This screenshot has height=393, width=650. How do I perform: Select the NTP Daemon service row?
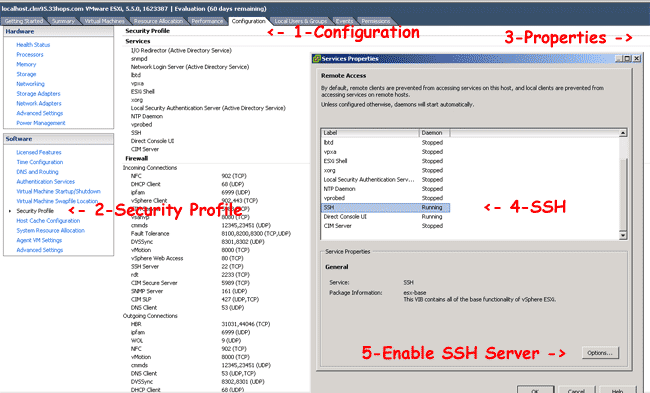click(x=386, y=189)
